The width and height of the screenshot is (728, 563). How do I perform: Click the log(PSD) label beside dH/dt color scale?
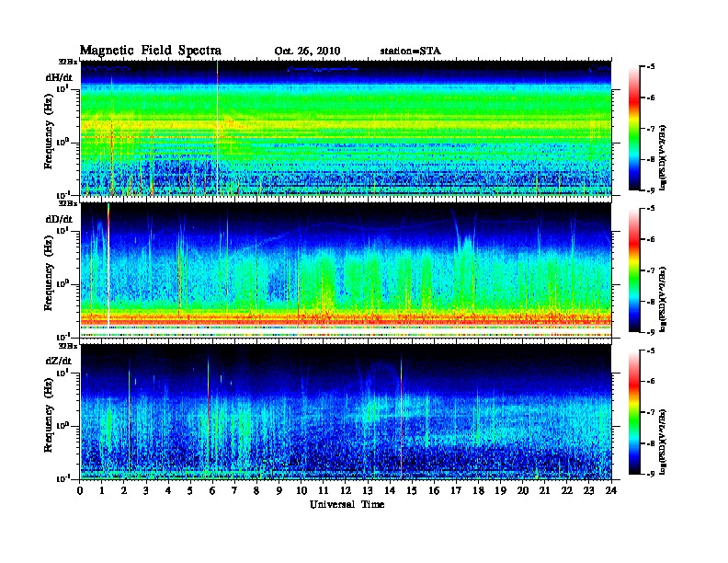[663, 157]
